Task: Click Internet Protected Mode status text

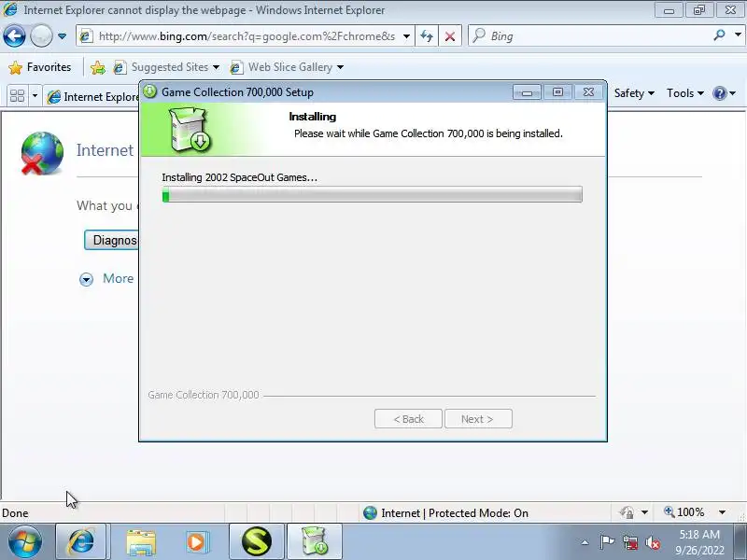Action: click(455, 512)
